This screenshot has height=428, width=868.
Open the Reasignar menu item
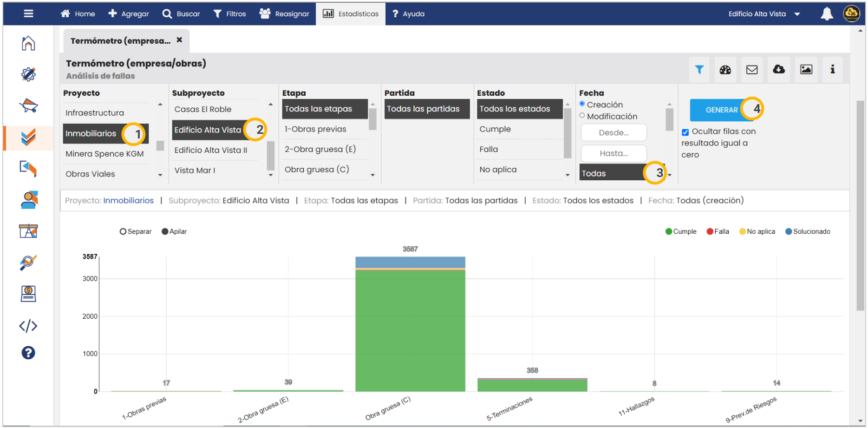point(284,14)
